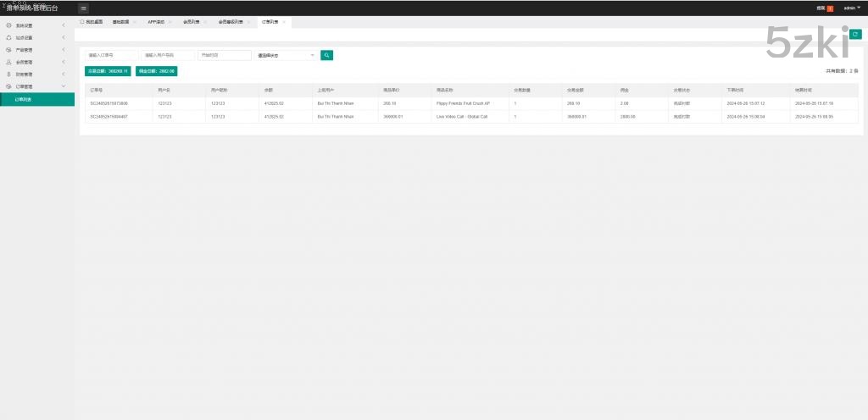Open the status selection dropdown
Viewport: 868px width, 420px height.
point(286,55)
